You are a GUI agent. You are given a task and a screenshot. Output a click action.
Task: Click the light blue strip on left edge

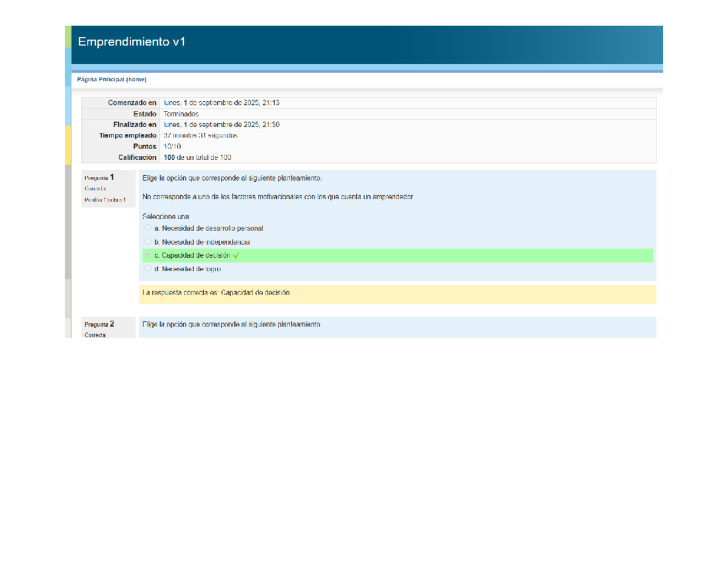pyautogui.click(x=68, y=85)
